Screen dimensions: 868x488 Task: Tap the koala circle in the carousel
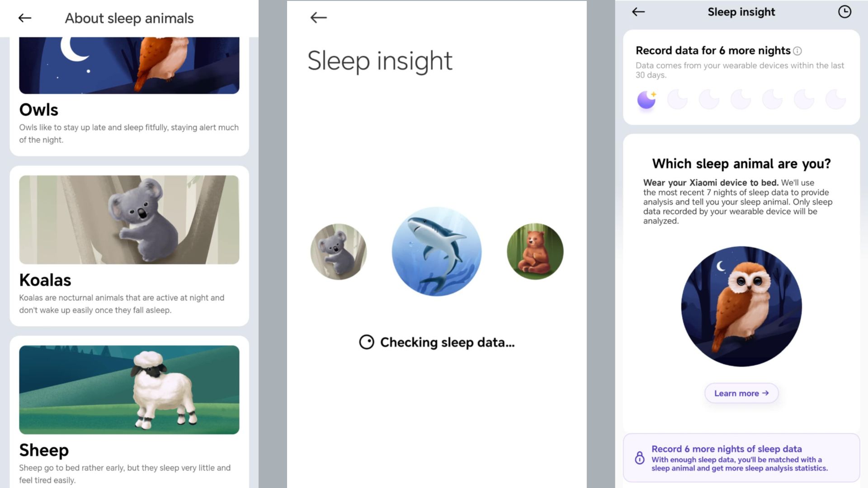coord(339,252)
